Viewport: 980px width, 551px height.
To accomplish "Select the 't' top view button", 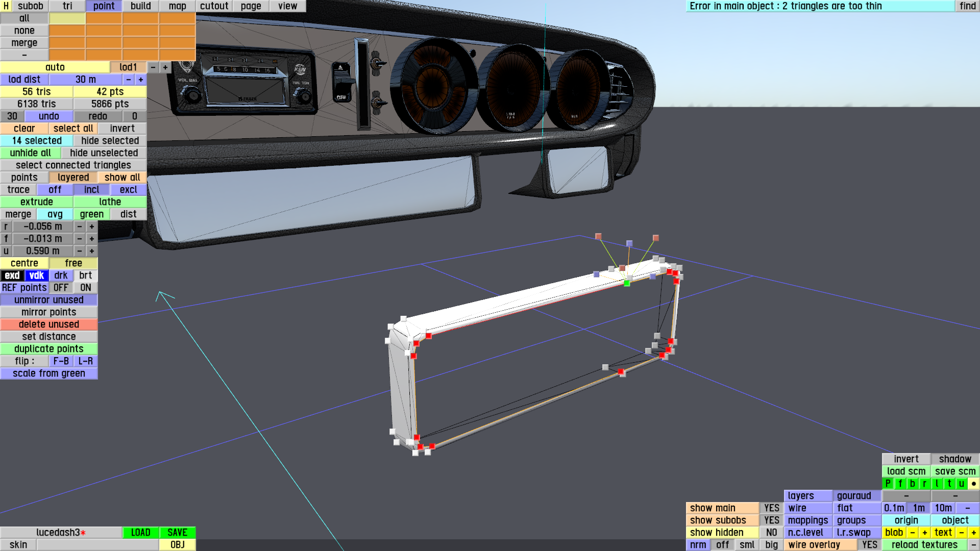I will [x=949, y=484].
